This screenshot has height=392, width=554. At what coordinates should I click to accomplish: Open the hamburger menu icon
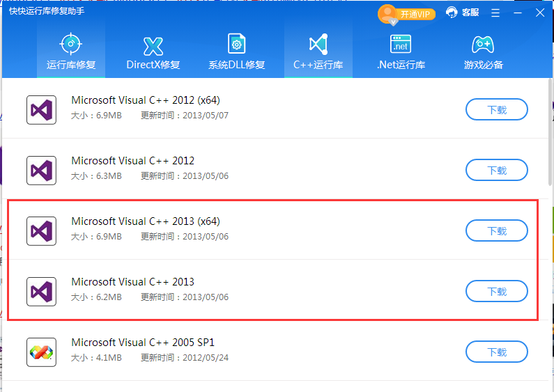coord(495,13)
